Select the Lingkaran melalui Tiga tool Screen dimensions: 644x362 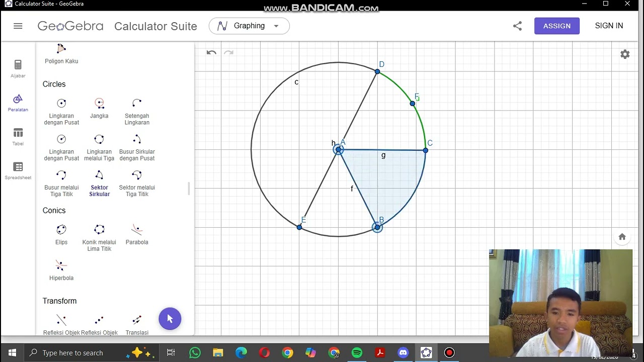click(99, 147)
